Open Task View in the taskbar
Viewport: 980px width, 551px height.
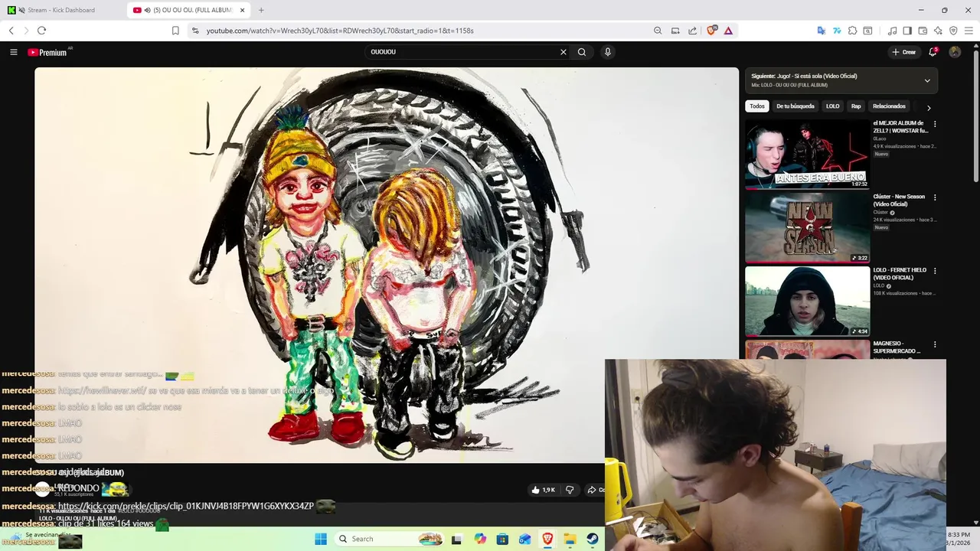(x=457, y=539)
